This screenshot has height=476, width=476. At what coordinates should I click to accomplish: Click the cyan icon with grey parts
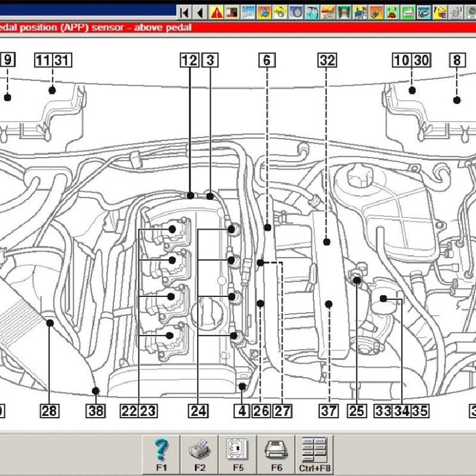[312, 12]
